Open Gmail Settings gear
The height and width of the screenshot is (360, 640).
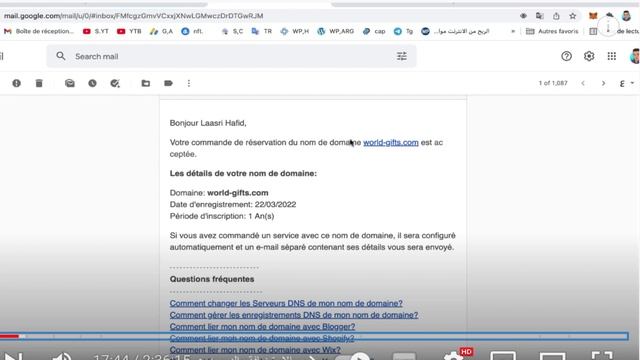coord(589,56)
